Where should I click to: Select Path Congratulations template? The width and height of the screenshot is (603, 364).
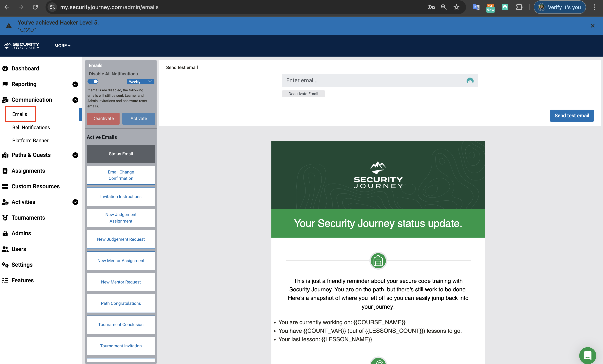tap(121, 303)
